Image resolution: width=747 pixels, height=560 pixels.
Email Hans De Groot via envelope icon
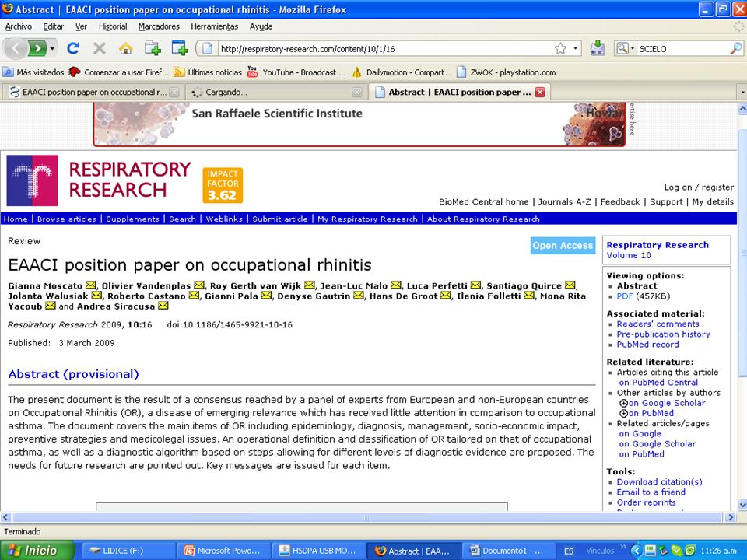tap(445, 296)
